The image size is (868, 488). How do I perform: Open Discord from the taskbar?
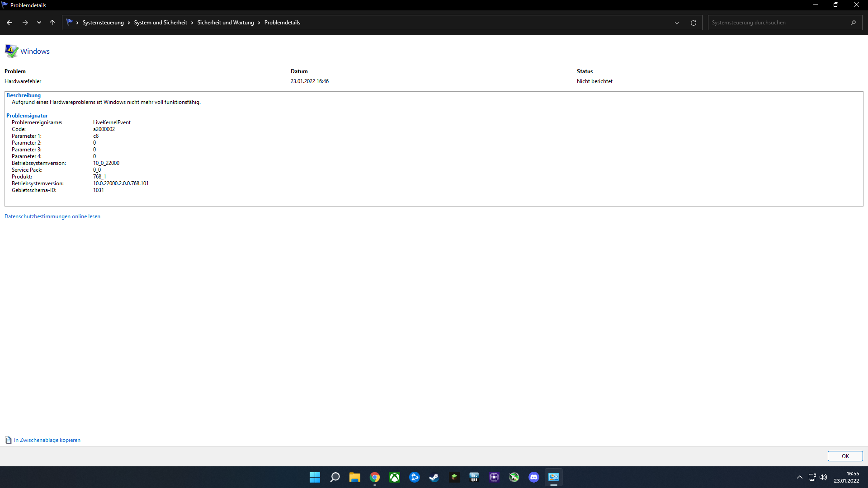534,477
